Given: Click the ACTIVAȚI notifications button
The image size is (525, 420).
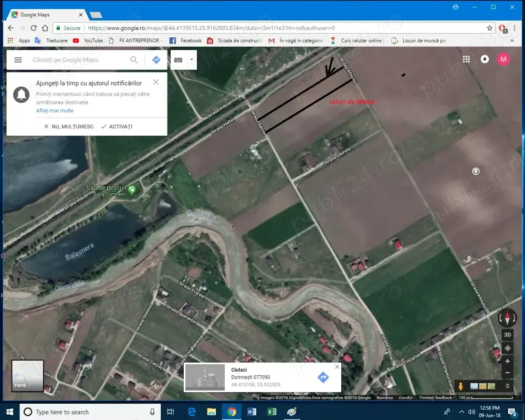Looking at the screenshot, I should tap(117, 127).
